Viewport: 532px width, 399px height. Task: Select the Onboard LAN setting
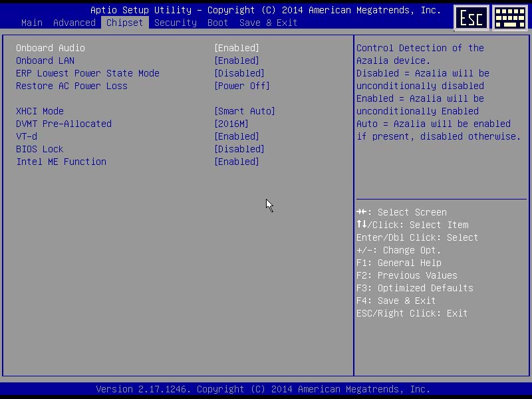coord(45,61)
